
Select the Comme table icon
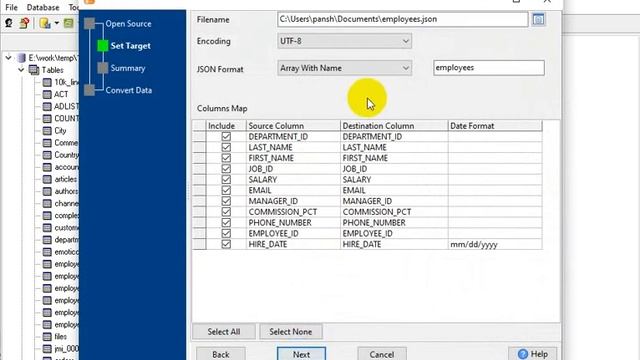coord(47,143)
